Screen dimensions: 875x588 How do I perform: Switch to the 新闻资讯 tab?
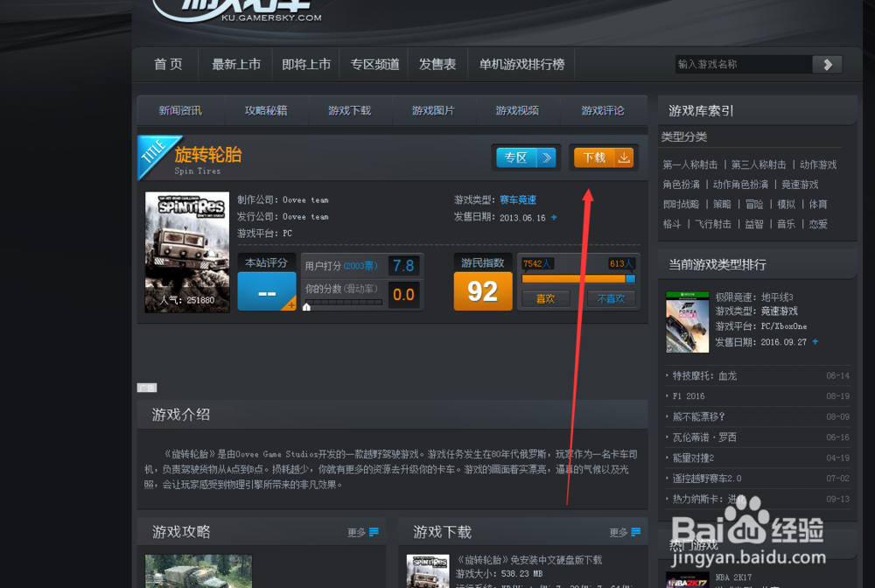click(x=180, y=110)
